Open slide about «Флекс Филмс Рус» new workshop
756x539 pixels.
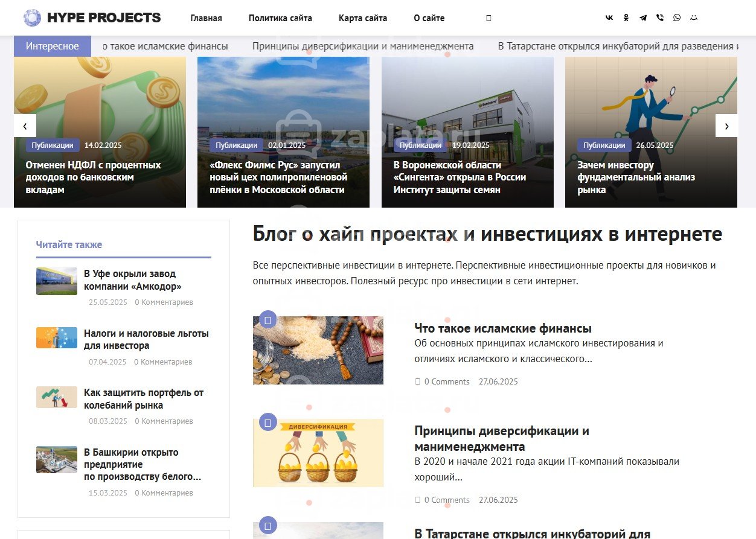[x=278, y=177]
